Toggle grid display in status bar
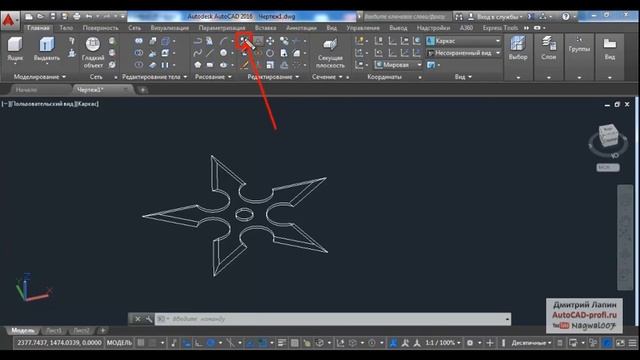Screen dimensions: 640x360 (141, 343)
